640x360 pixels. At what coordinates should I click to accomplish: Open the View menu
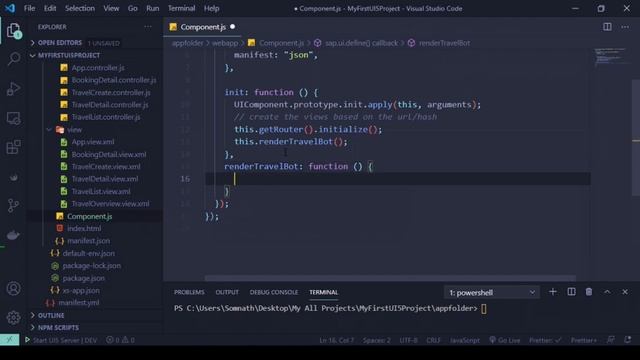pos(111,8)
